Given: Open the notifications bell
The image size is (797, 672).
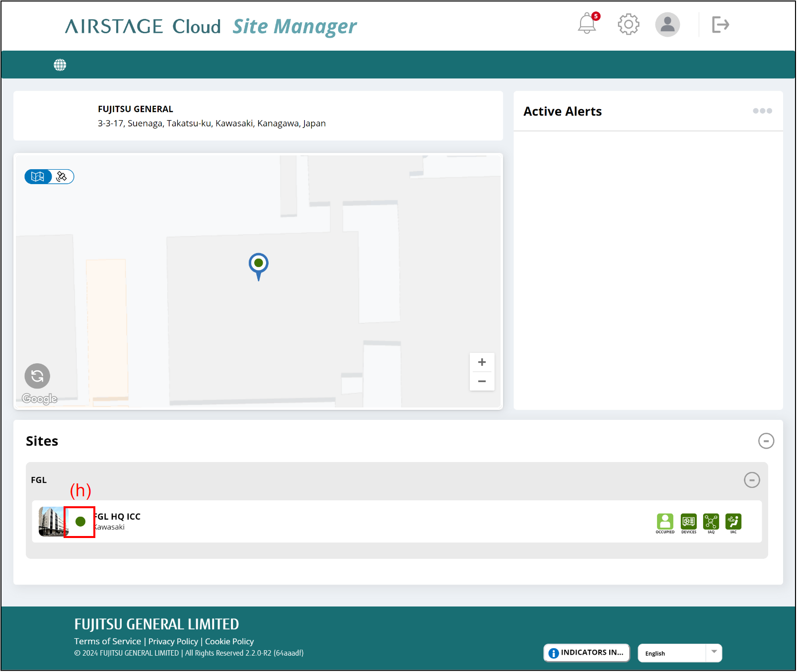Looking at the screenshot, I should (587, 24).
